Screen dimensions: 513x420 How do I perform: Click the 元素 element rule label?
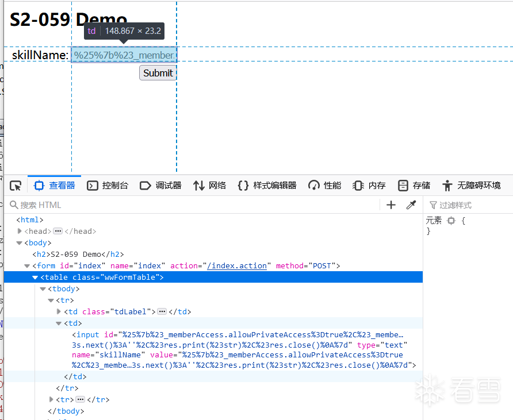coord(434,221)
